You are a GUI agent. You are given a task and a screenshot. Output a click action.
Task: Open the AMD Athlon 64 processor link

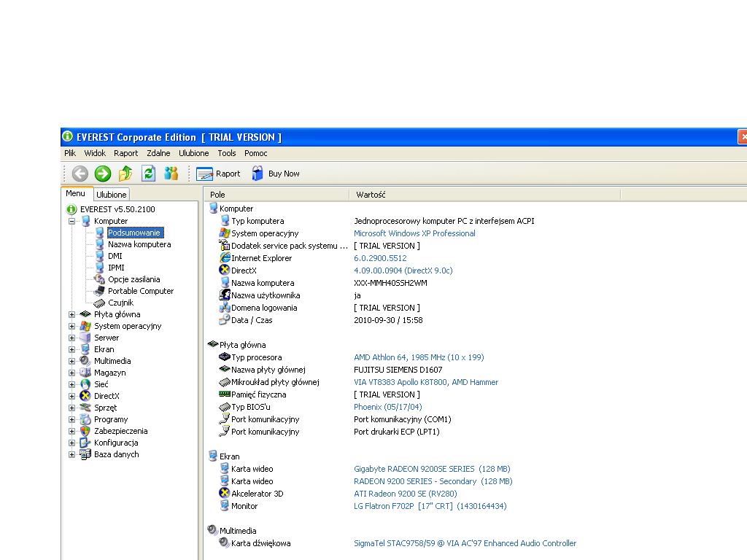(419, 357)
